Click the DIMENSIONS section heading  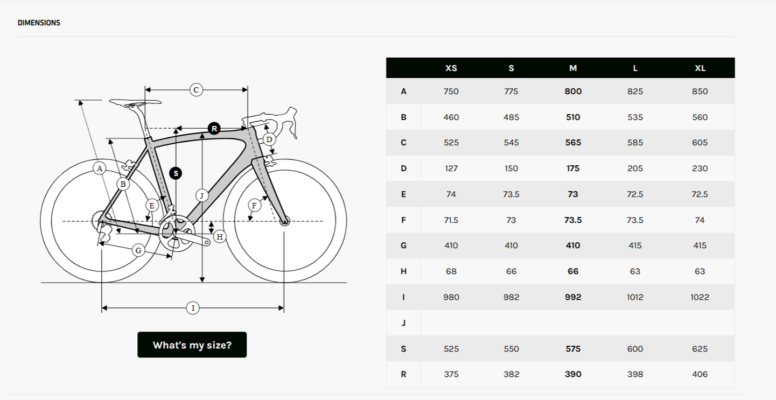(39, 23)
